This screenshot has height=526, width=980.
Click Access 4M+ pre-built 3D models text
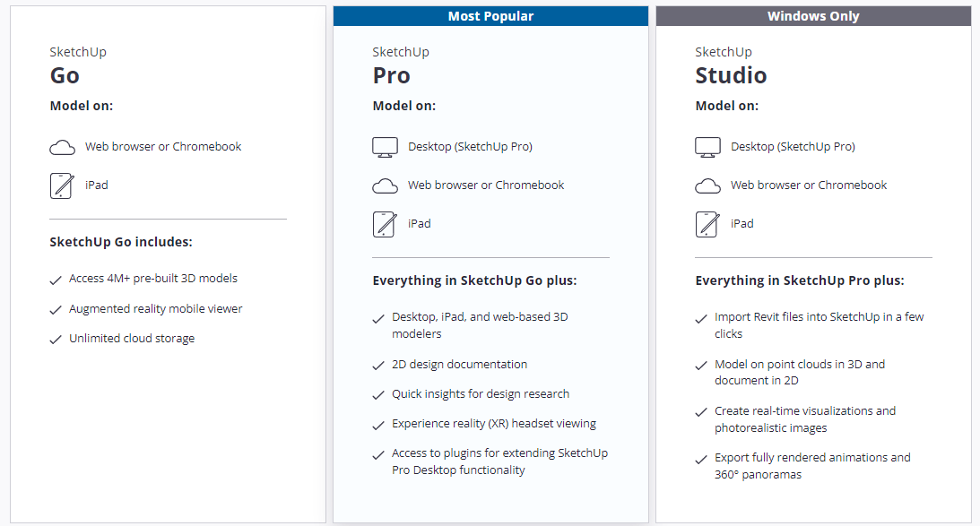(x=153, y=278)
